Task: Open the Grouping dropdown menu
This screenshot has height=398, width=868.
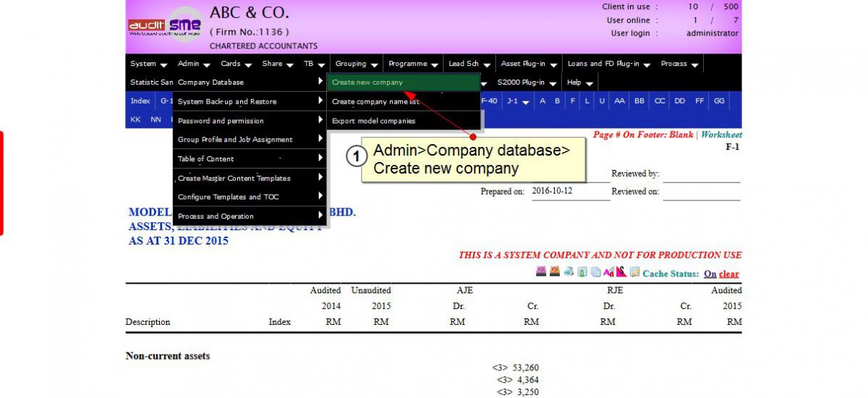Action: pyautogui.click(x=355, y=64)
